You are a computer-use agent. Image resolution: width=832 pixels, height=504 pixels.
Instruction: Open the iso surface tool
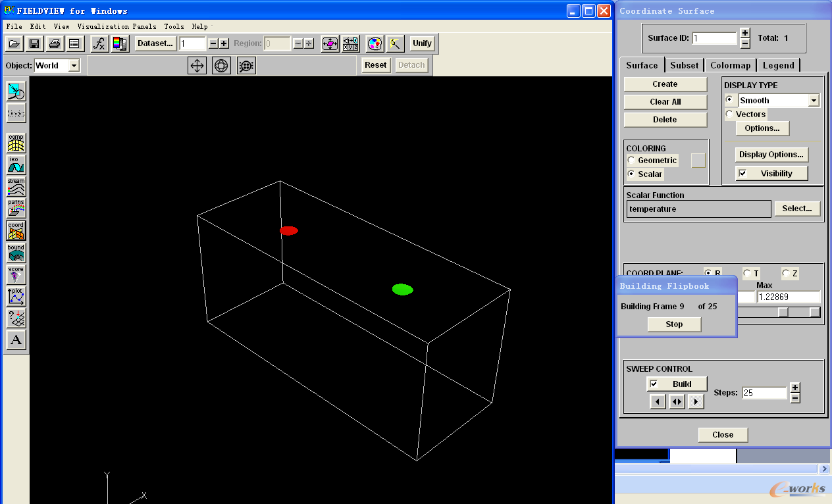(16, 164)
